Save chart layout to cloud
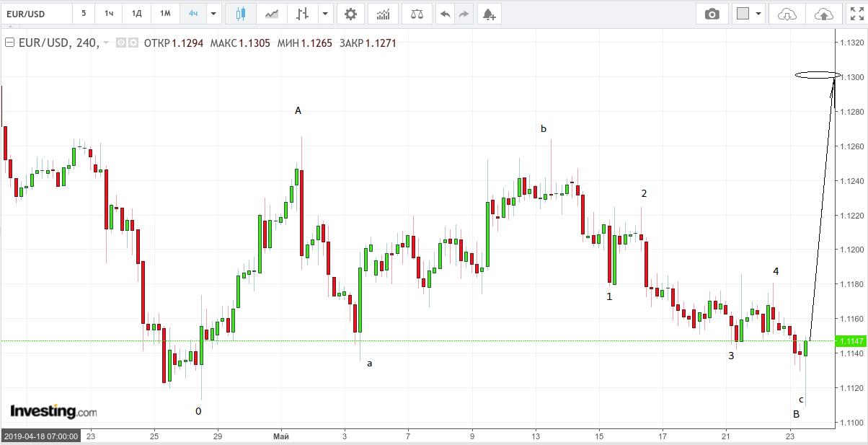 (823, 14)
